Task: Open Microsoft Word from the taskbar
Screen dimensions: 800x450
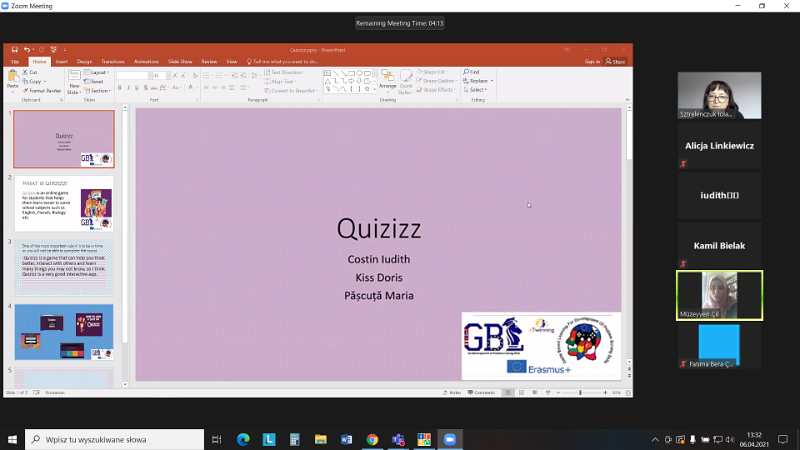Action: (x=346, y=439)
